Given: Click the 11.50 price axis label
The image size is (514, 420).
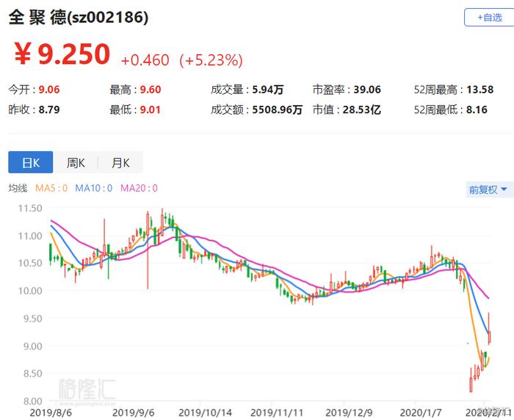Looking at the screenshot, I should pos(30,209).
